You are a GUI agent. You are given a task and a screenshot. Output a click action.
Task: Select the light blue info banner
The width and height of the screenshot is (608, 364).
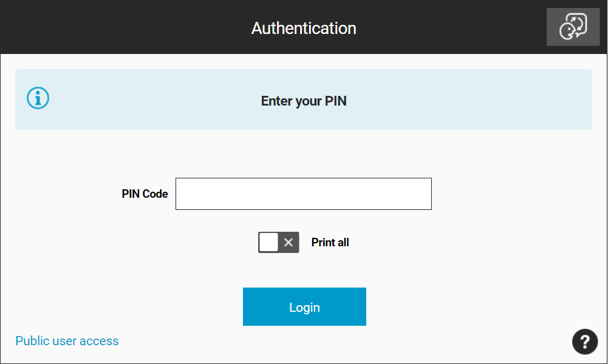304,99
